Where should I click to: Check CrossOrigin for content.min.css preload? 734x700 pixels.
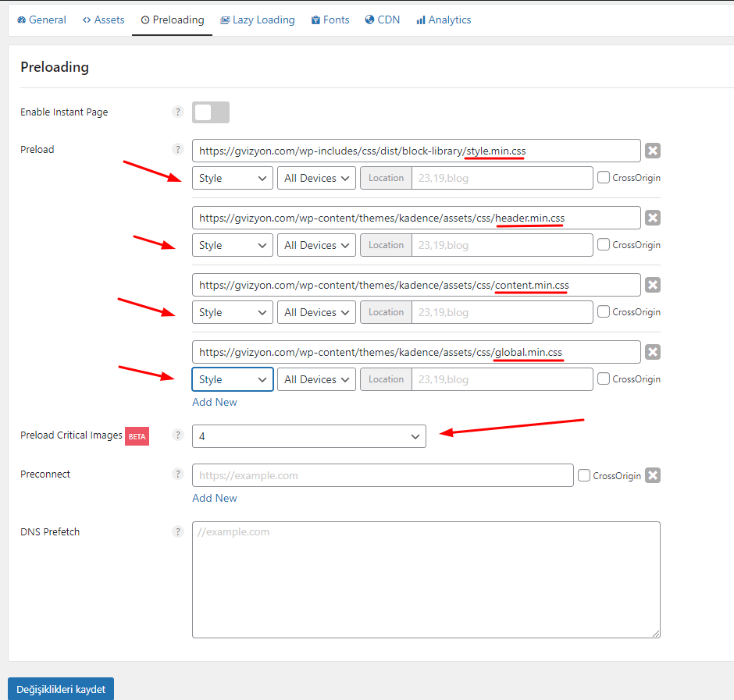click(x=604, y=311)
